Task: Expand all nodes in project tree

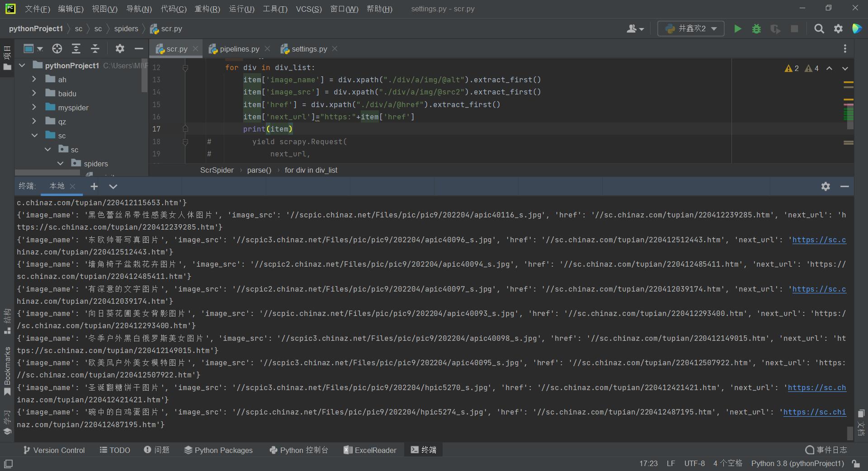Action: tap(76, 49)
